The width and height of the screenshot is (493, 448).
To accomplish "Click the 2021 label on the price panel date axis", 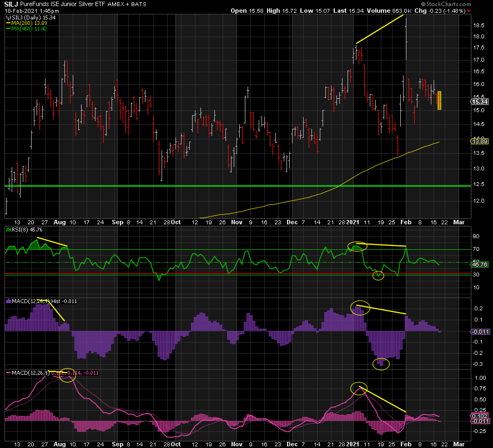I will [x=353, y=222].
